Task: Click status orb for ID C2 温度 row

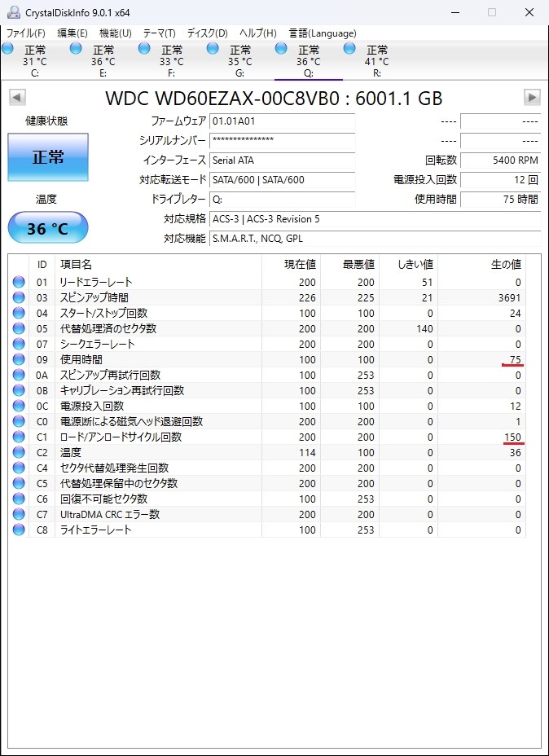Action: [19, 452]
